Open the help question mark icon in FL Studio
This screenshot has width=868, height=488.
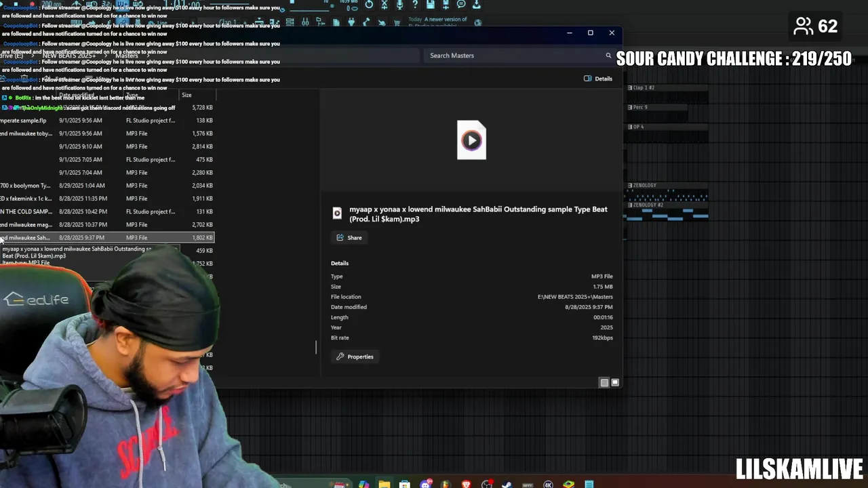coord(415,4)
